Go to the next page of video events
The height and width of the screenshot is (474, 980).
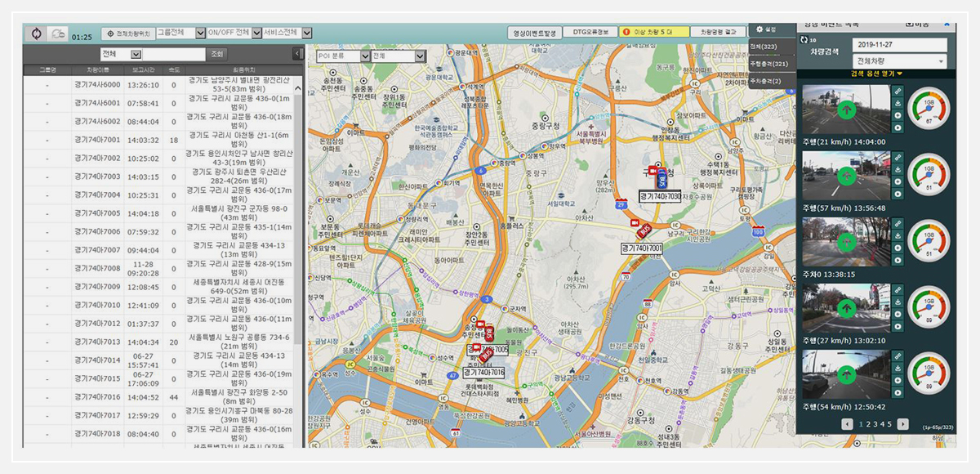coord(902,424)
